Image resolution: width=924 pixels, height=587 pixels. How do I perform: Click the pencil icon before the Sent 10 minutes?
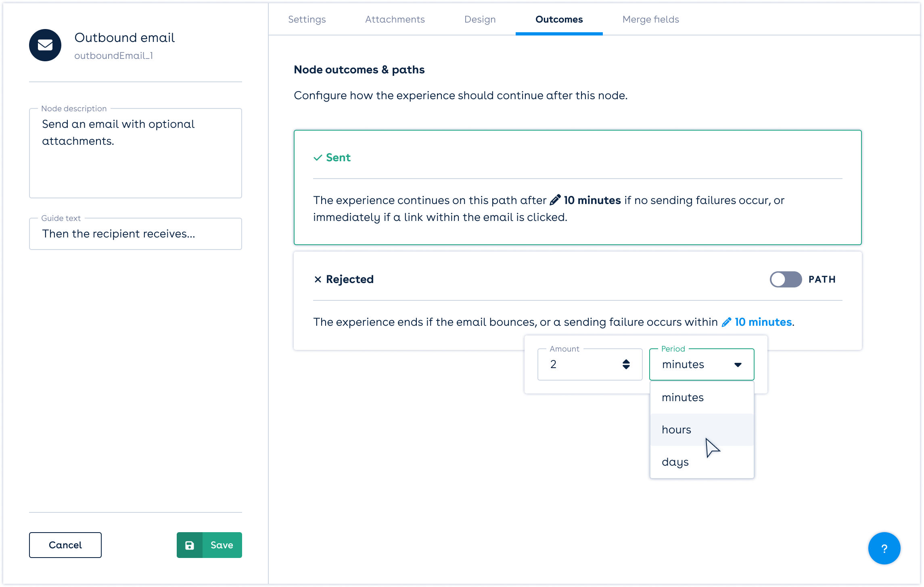click(555, 200)
